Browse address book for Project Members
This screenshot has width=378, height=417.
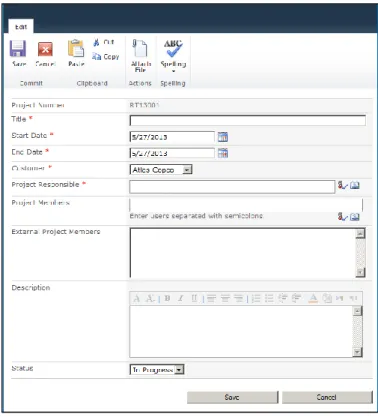(x=355, y=217)
